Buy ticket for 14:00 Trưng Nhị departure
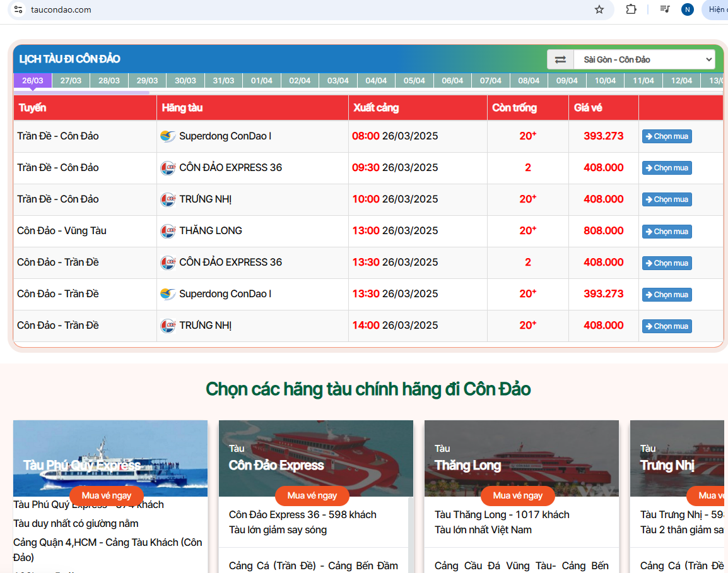This screenshot has height=573, width=728. point(667,326)
